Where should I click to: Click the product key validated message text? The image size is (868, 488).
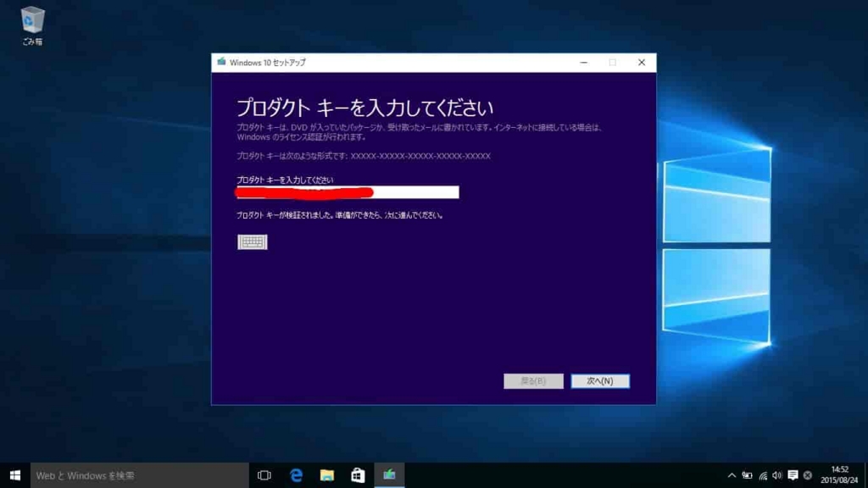click(x=340, y=215)
